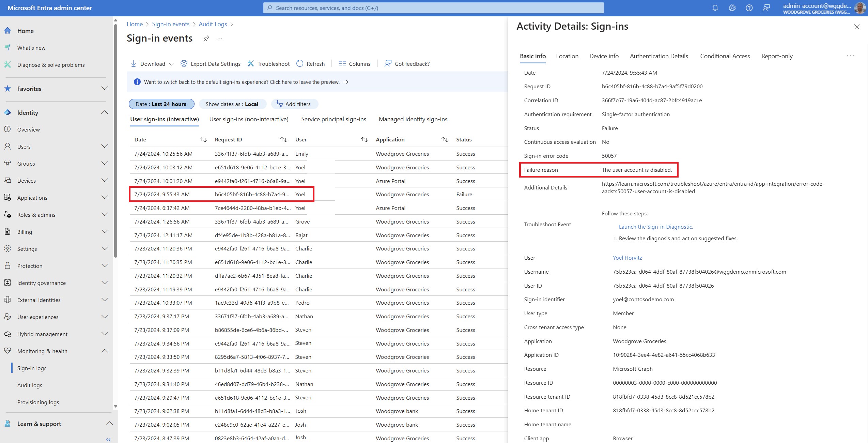Click the help question mark icon
This screenshot has height=443, width=868.
[x=749, y=8]
